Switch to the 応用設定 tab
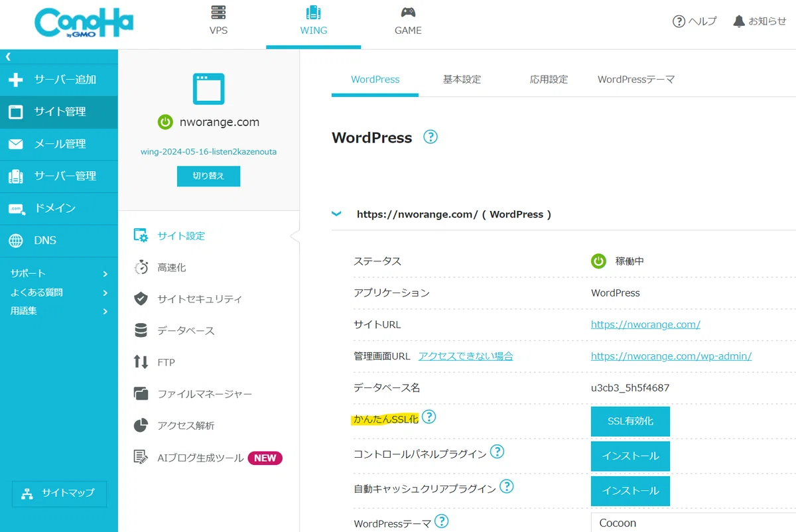The image size is (796, 532). point(549,80)
